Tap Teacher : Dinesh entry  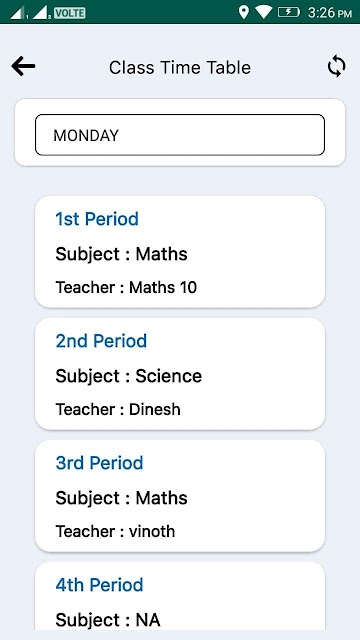[x=118, y=409]
